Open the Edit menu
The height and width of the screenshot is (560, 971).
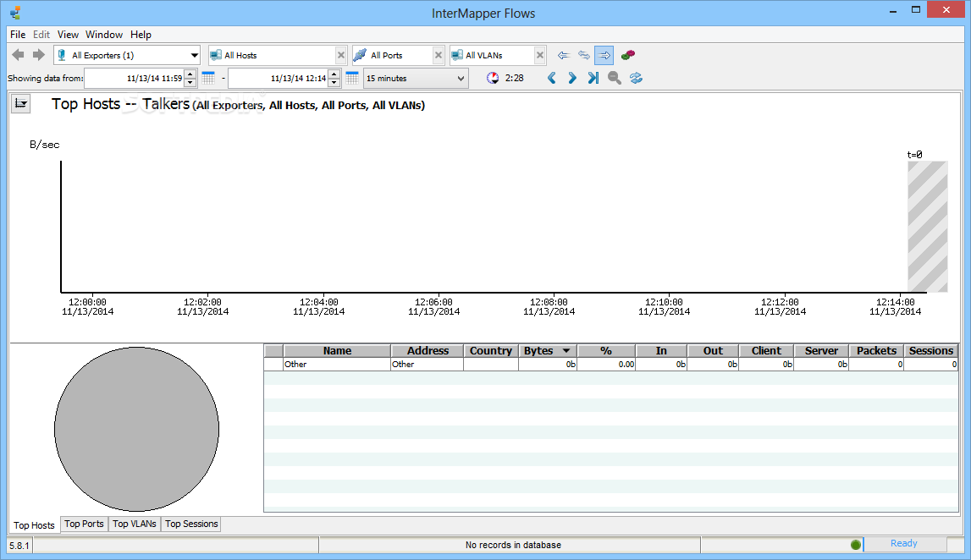tap(41, 35)
